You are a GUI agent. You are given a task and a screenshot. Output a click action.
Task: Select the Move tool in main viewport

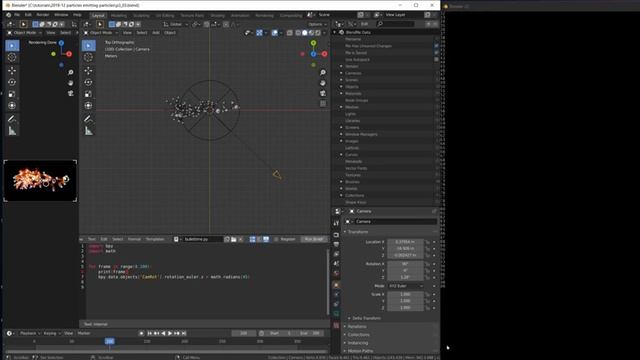pyautogui.click(x=88, y=71)
